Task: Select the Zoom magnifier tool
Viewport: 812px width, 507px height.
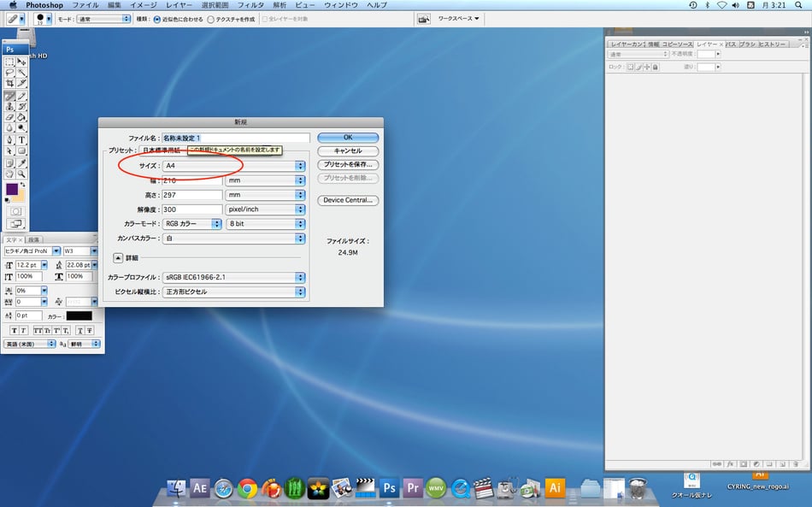Action: [21, 174]
